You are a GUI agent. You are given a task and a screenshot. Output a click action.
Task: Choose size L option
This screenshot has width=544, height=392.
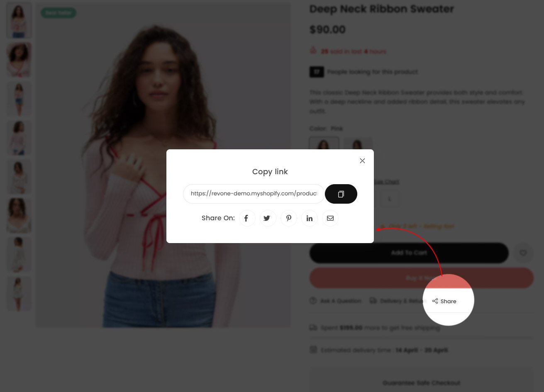point(389,199)
